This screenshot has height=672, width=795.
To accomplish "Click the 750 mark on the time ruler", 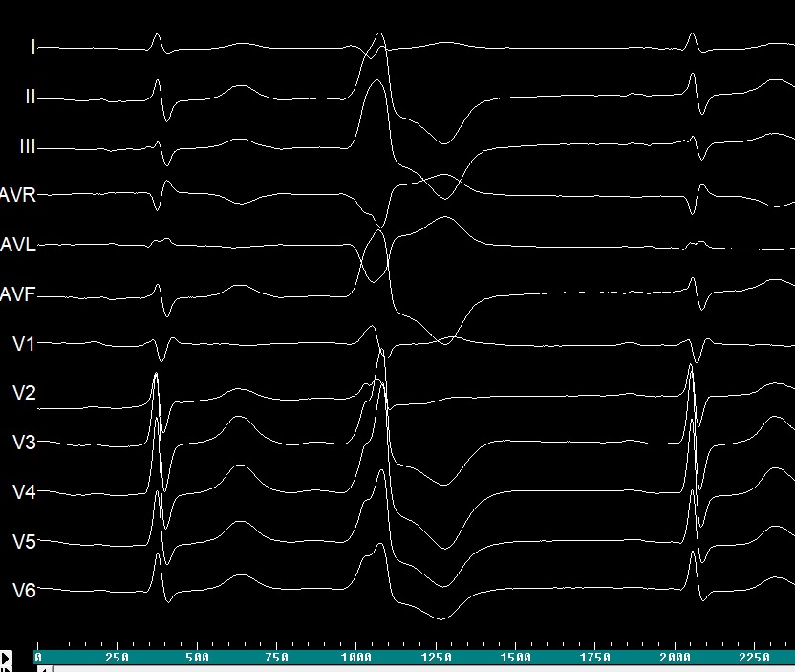I will 277,658.
